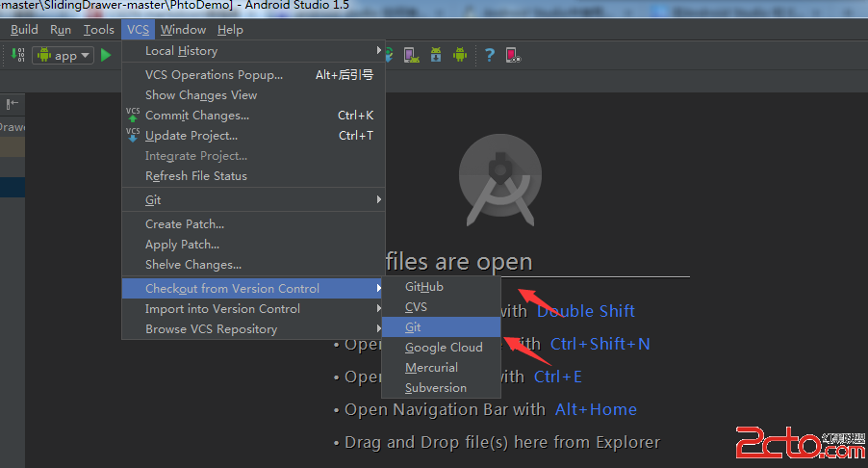This screenshot has width=868, height=468.
Task: Click the Make Project icon in toolbar
Action: coord(17,55)
